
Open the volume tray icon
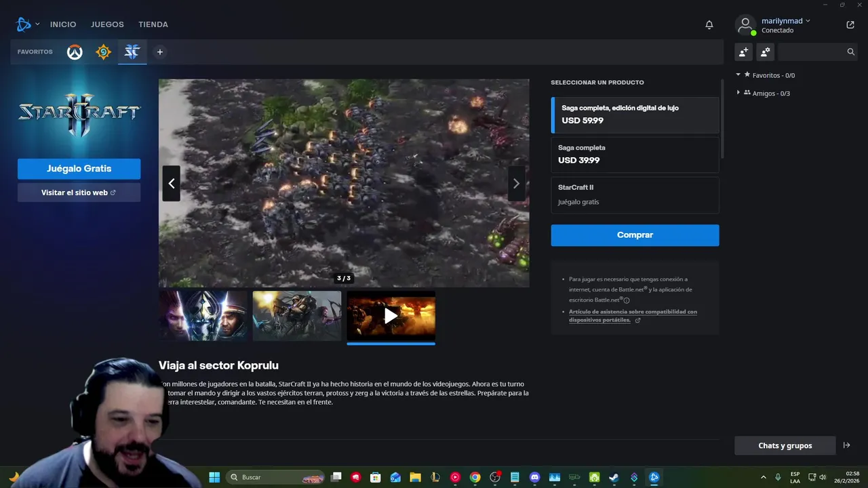coord(823,477)
